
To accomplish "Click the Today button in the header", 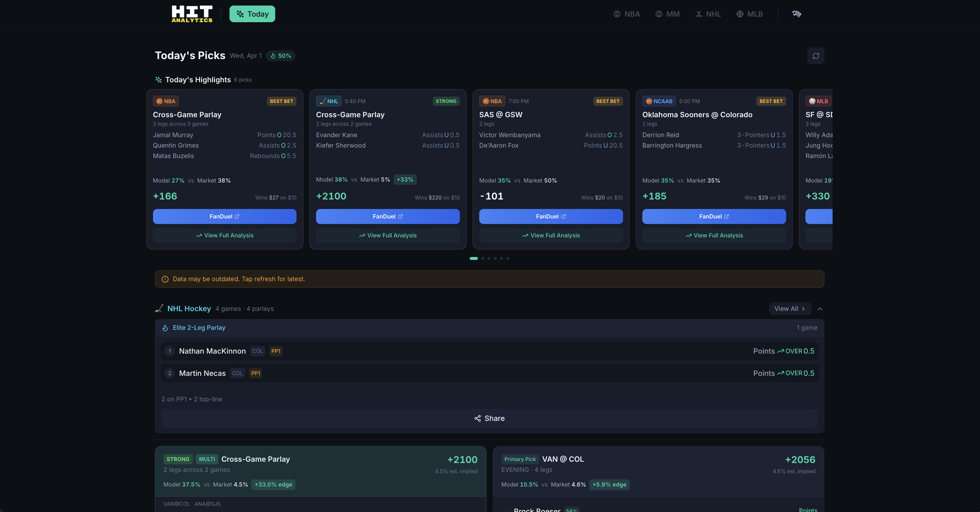I will (252, 14).
